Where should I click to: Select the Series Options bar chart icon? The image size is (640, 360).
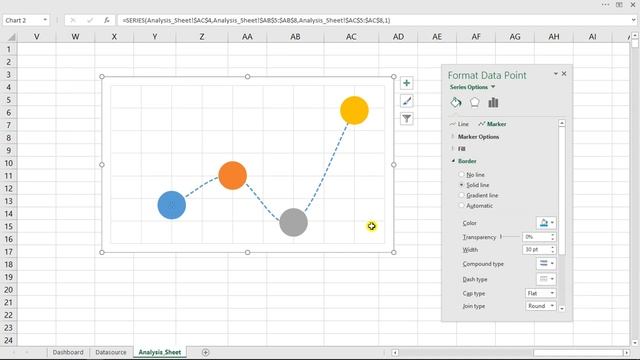[x=493, y=102]
